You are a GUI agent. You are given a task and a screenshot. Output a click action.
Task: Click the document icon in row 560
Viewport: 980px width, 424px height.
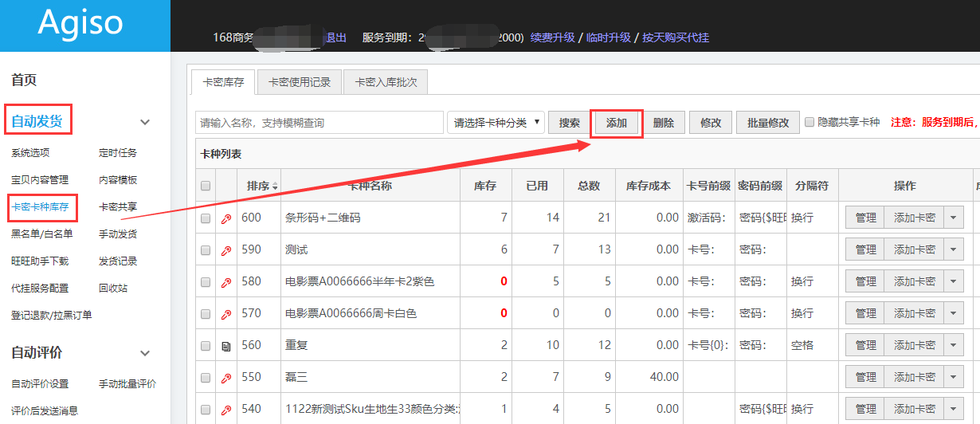point(225,346)
